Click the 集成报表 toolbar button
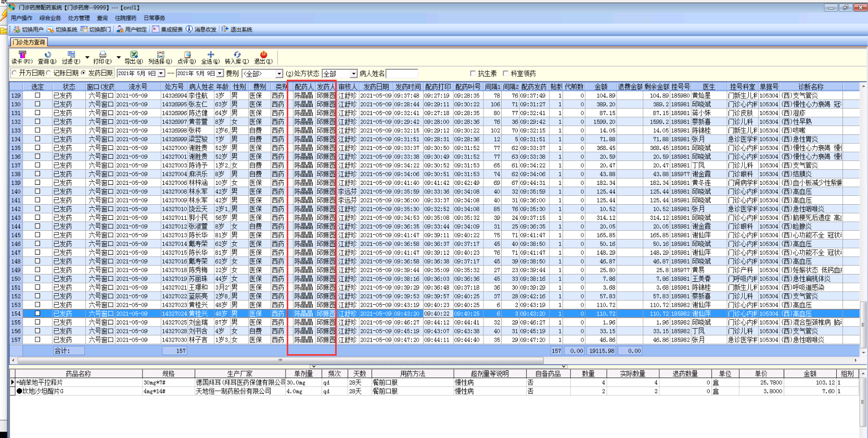The image size is (868, 438). tap(168, 30)
